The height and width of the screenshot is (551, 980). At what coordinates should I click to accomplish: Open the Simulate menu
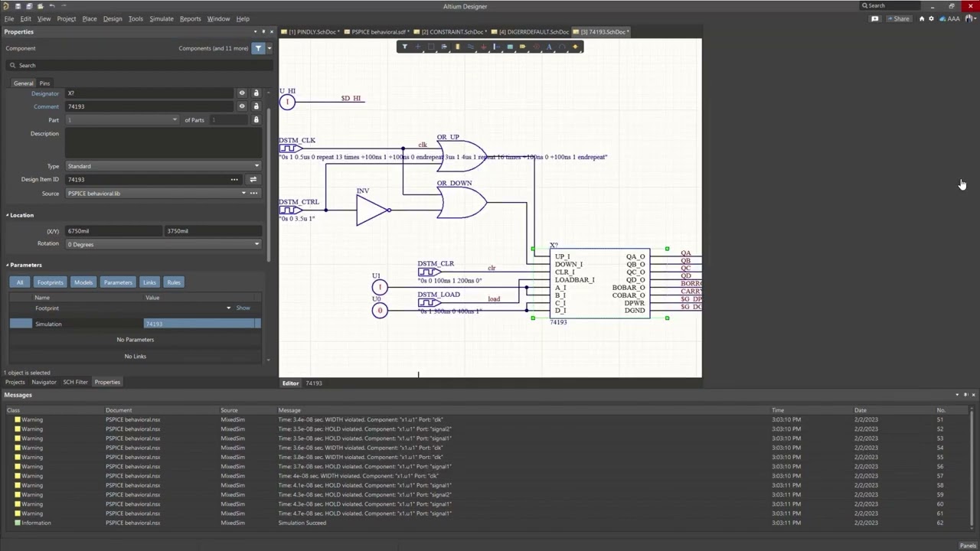161,18
